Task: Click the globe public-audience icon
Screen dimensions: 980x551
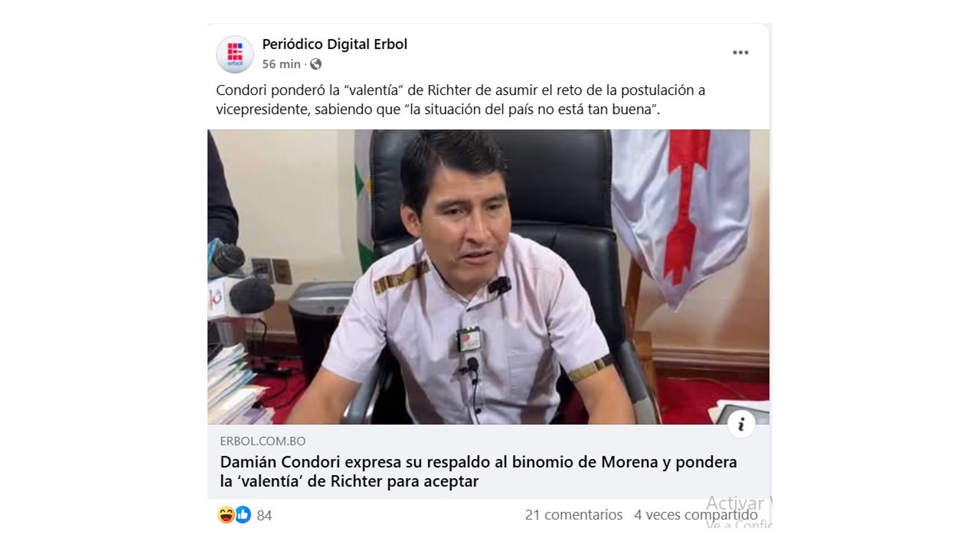Action: [x=315, y=64]
